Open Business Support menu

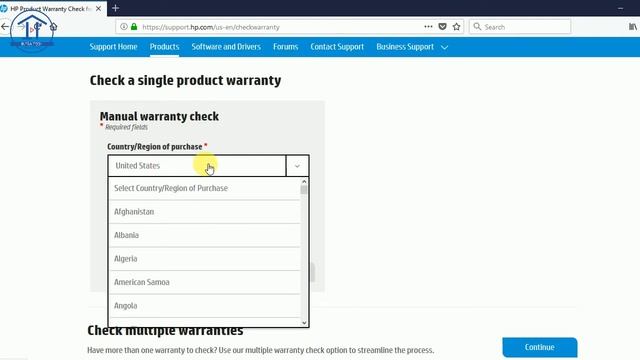(x=405, y=47)
